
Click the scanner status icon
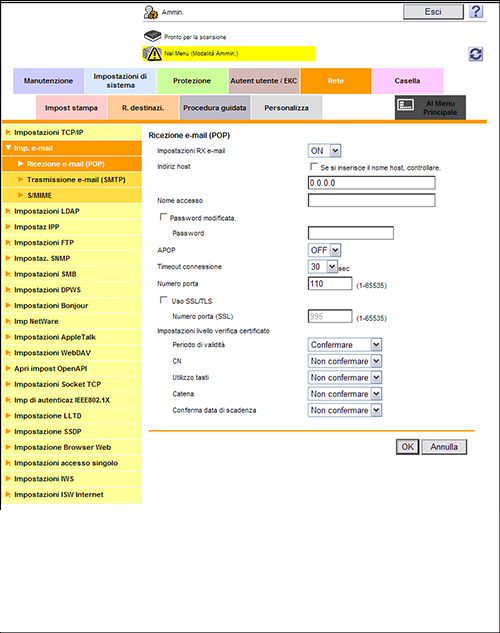(153, 36)
